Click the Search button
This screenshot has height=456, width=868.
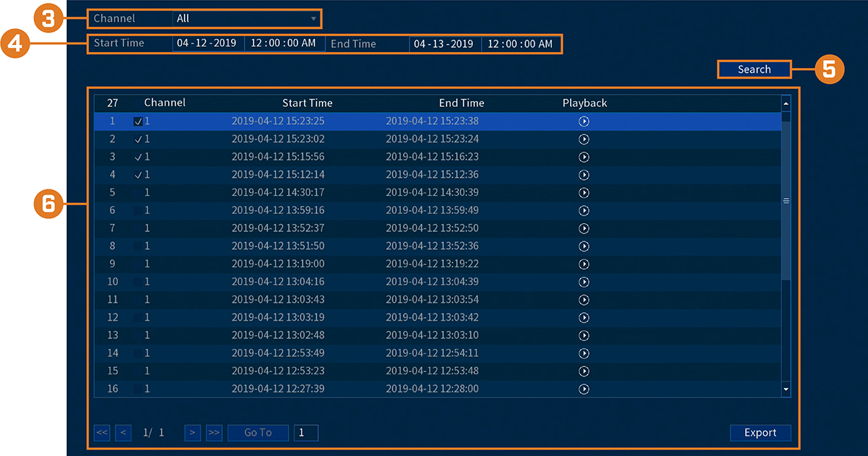point(754,69)
